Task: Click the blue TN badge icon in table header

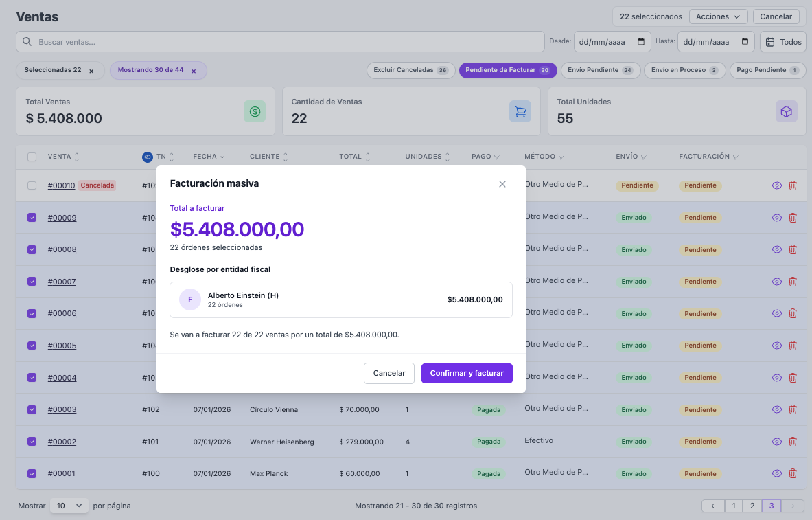Action: (x=147, y=157)
